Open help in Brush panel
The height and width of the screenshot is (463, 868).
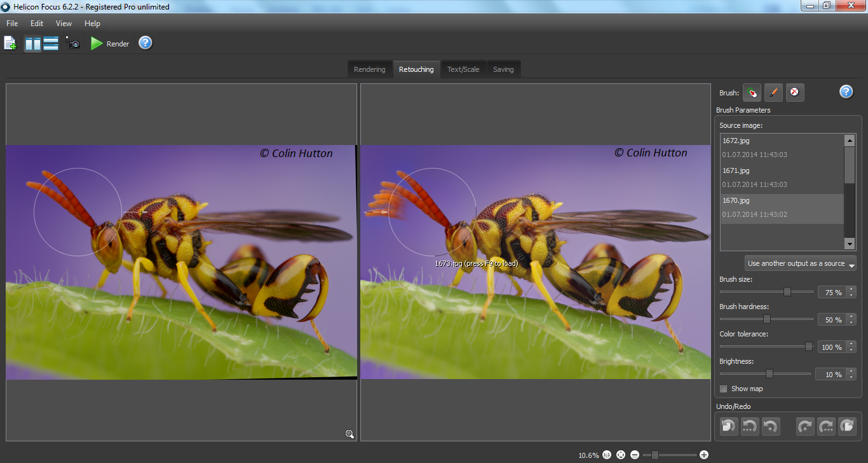(x=846, y=92)
